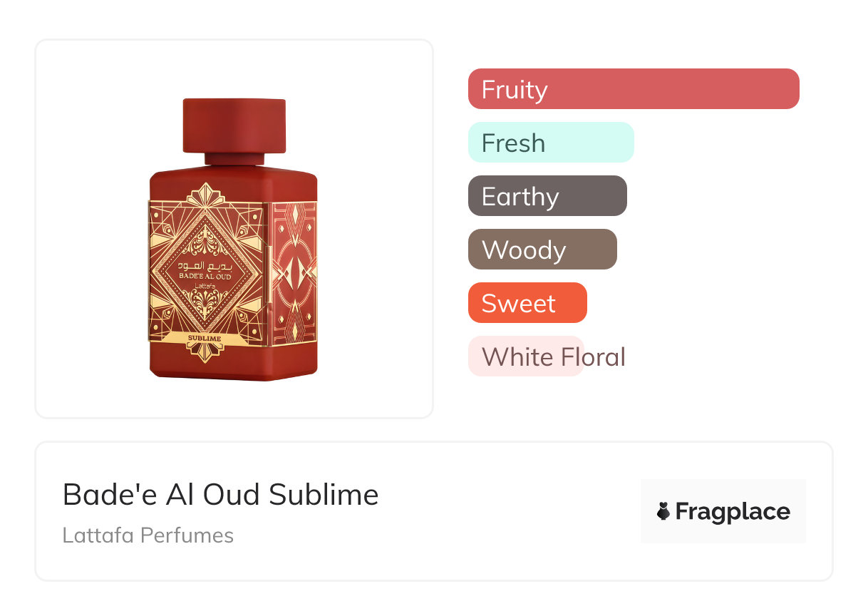The image size is (868, 616).
Task: Select the Fruity accord bar
Action: click(x=633, y=89)
